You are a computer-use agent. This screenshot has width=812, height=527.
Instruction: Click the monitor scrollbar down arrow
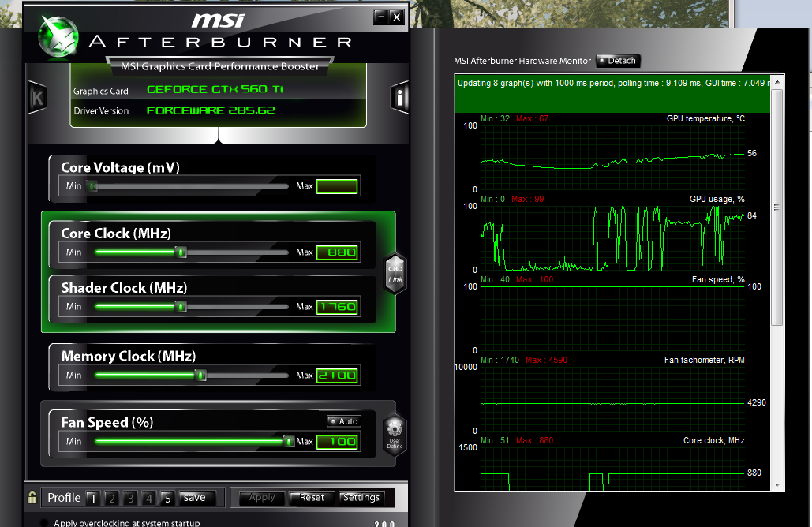pos(777,485)
